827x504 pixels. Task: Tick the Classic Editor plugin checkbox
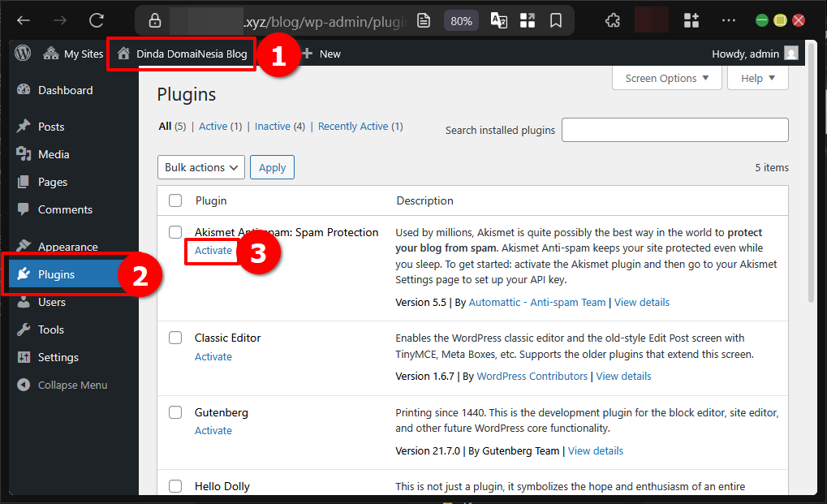click(175, 338)
